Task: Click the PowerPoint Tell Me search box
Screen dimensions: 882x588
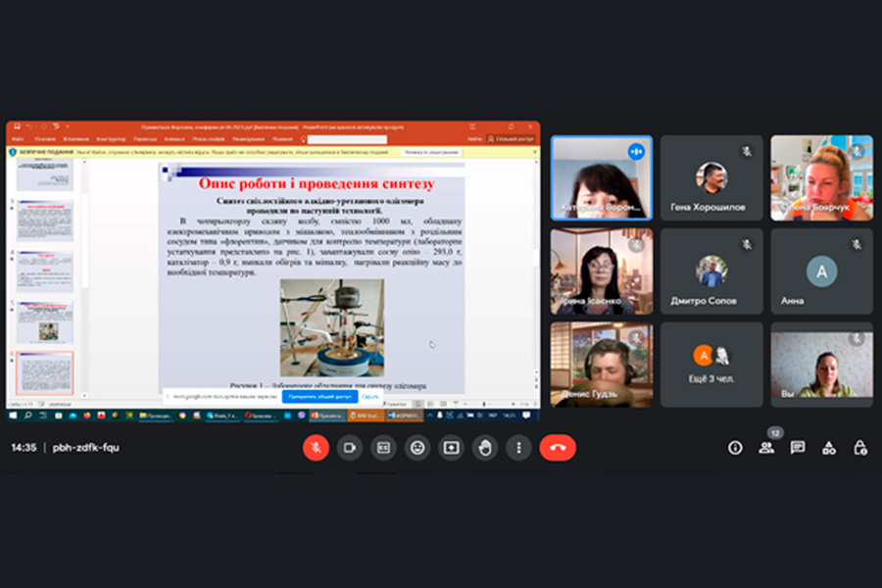Action: click(x=347, y=139)
